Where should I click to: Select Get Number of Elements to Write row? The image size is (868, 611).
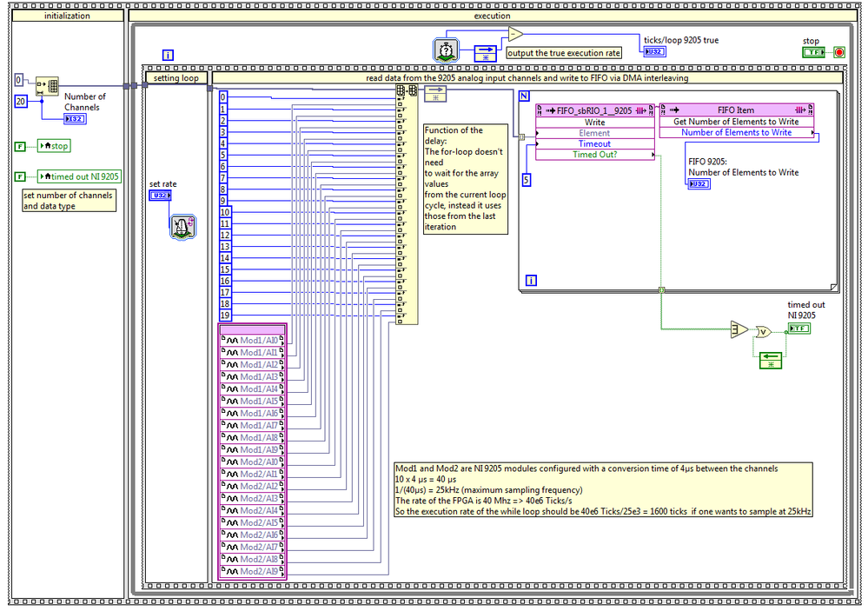tap(736, 122)
